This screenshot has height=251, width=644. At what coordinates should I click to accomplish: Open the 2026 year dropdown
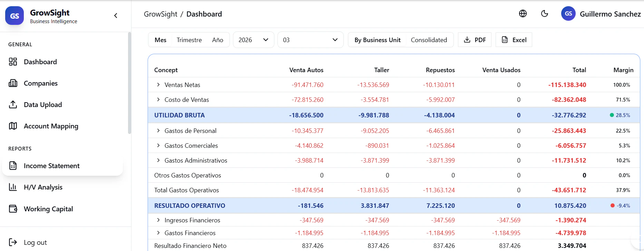[253, 40]
